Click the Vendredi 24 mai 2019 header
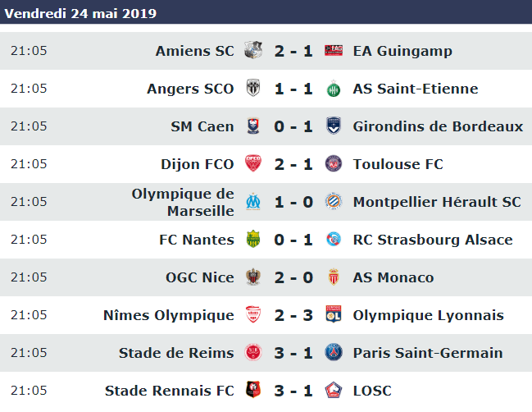Image resolution: width=532 pixels, height=412 pixels. 80,13
